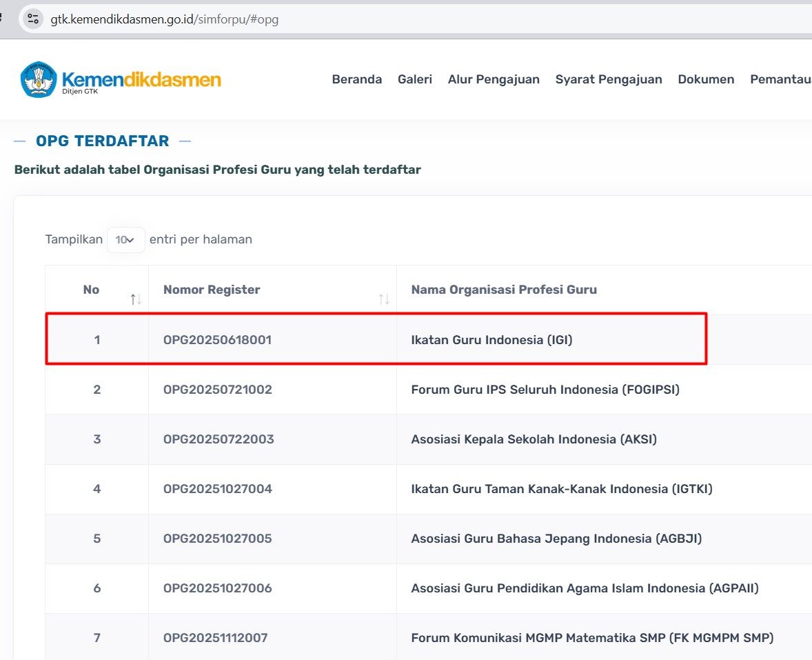Click Ikatan Guru Taman Kanak-Kanak Indonesia (IGTKI)

tap(562, 489)
